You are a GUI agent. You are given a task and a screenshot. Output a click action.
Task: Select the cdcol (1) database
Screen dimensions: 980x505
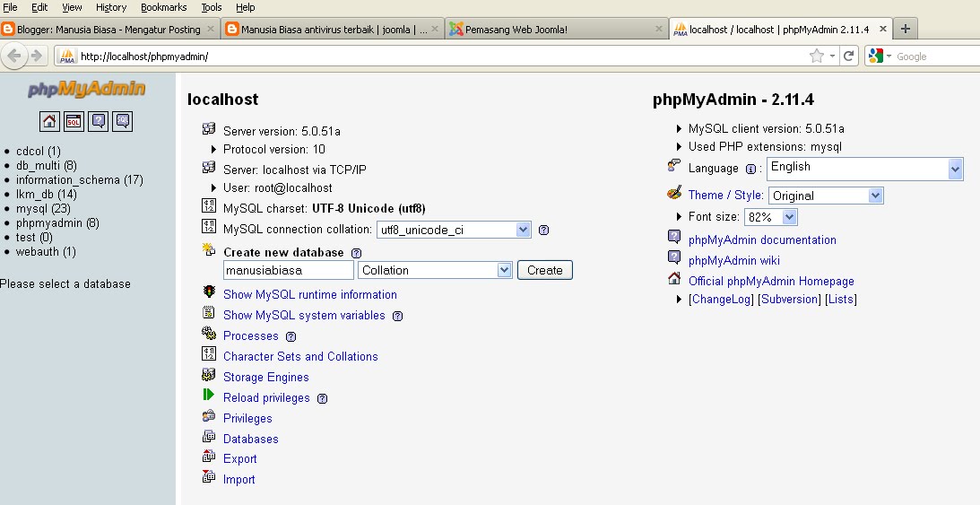pos(39,152)
